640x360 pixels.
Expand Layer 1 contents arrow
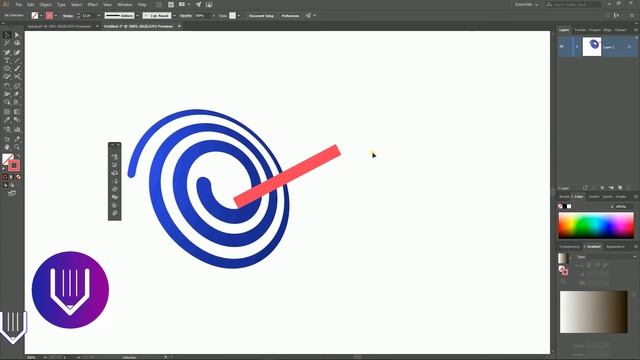[x=577, y=47]
